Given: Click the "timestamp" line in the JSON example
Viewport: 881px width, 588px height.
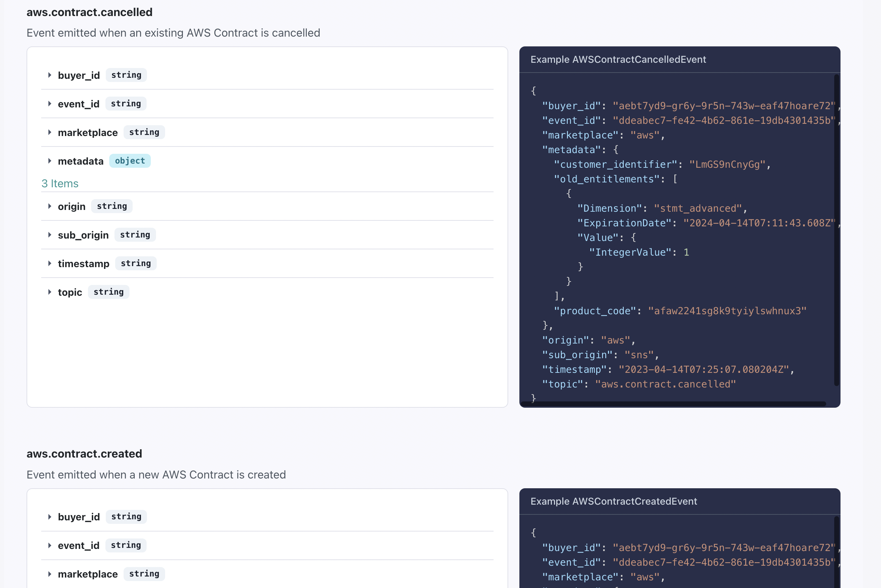Looking at the screenshot, I should pos(668,369).
